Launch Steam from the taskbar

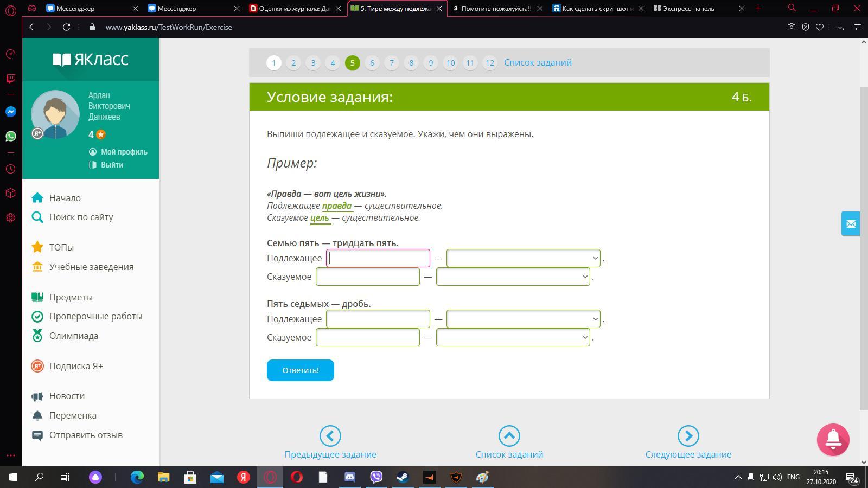tap(403, 477)
